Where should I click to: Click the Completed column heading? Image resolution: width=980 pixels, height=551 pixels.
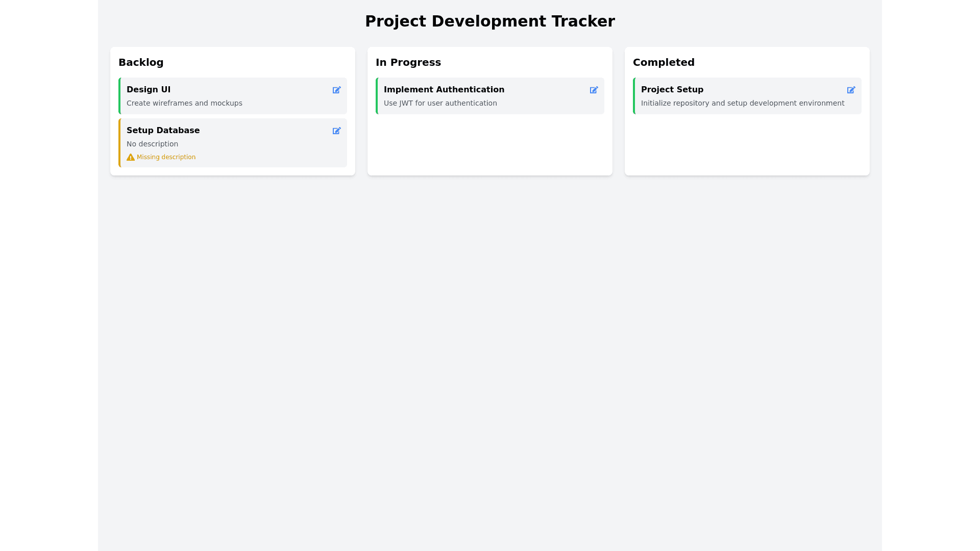663,62
